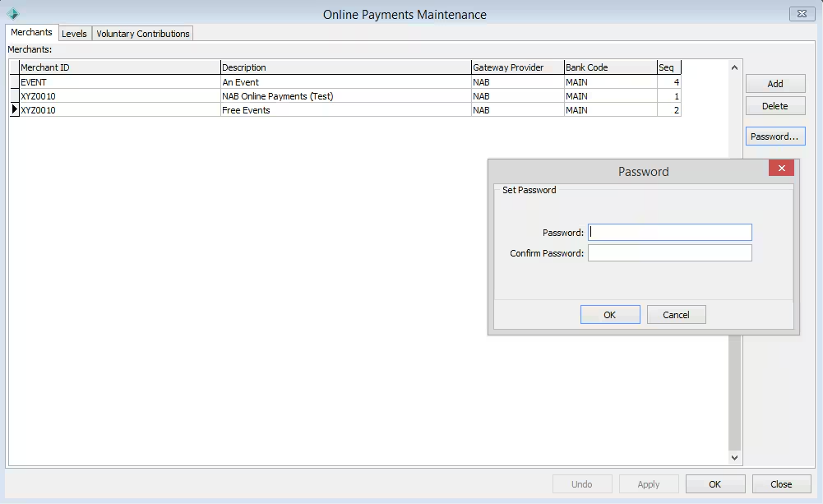Image resolution: width=823 pixels, height=504 pixels.
Task: Switch to the Levels tab
Action: [74, 34]
